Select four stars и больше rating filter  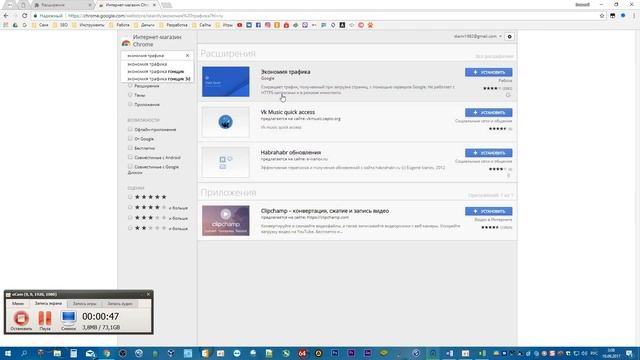pyautogui.click(x=130, y=207)
